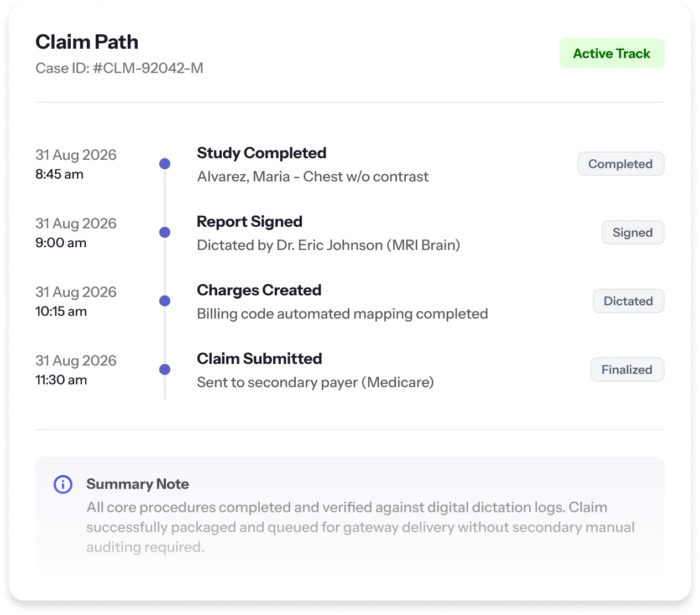Click the Case ID #CLM-92042-M text

coord(119,68)
